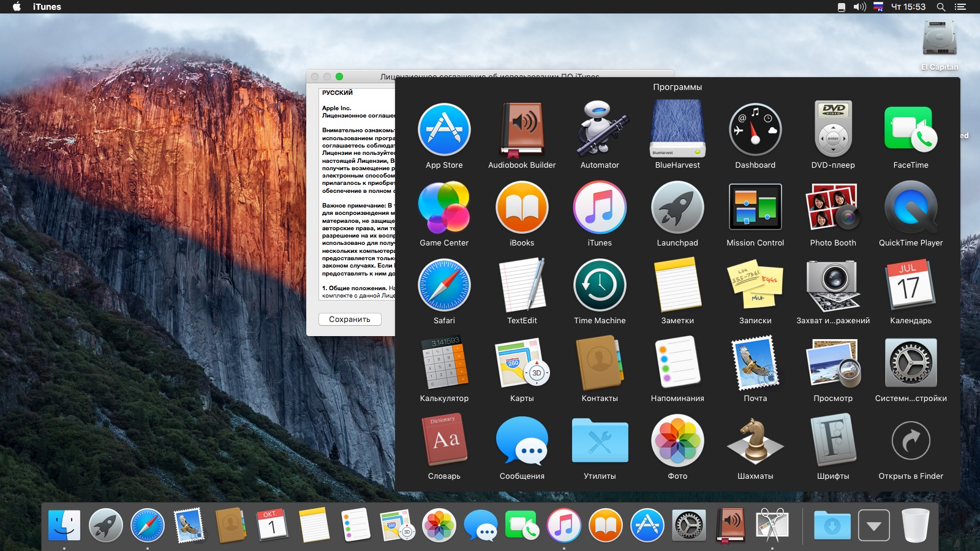
Task: Open Фото in the Programs grid
Action: click(677, 441)
